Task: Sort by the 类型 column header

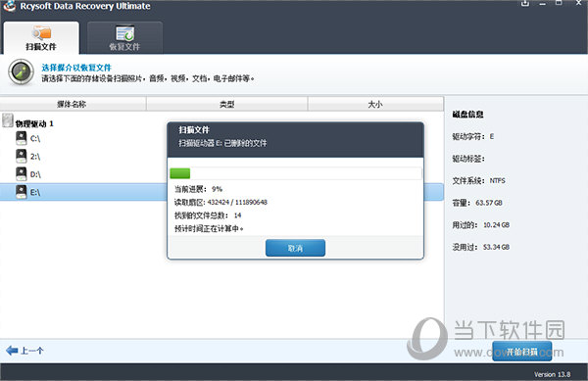Action: click(227, 104)
